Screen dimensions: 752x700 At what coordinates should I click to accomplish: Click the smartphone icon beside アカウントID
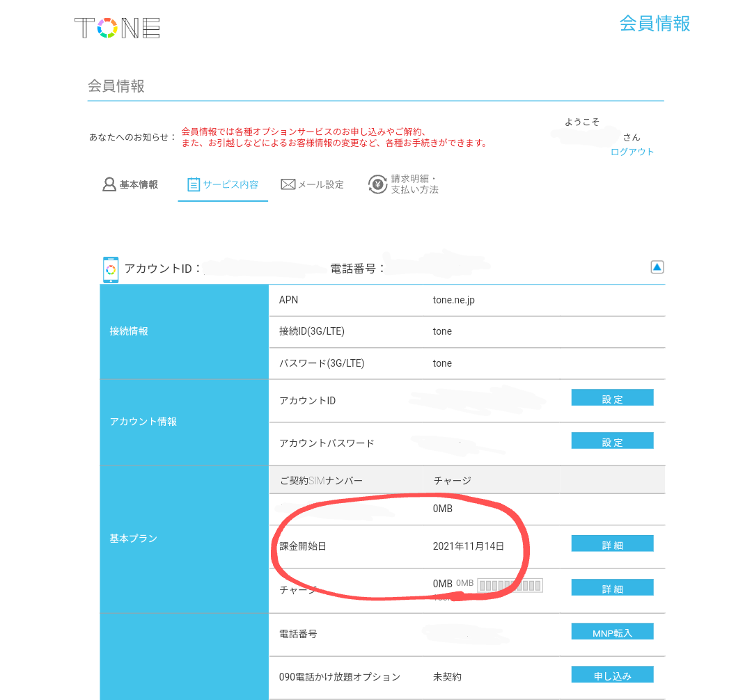click(x=111, y=269)
